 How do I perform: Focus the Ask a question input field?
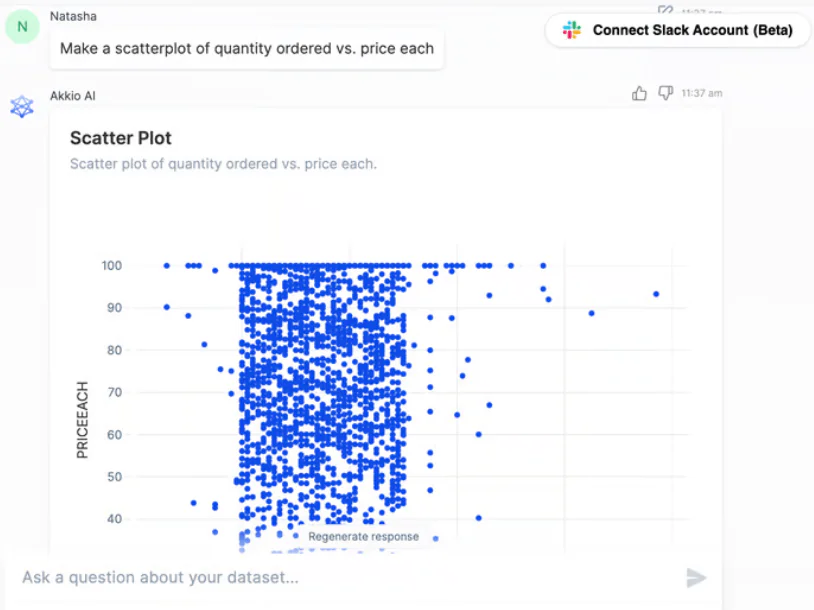(348, 578)
